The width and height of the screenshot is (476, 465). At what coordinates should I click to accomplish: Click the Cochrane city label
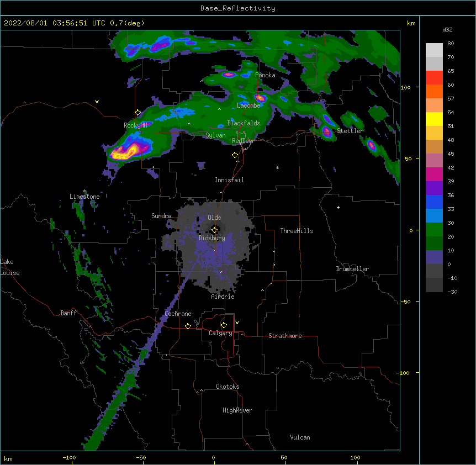pos(178,314)
